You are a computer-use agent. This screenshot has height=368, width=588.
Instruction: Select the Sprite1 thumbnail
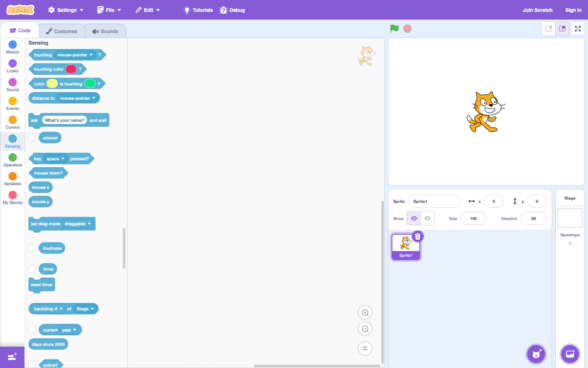[x=405, y=247]
